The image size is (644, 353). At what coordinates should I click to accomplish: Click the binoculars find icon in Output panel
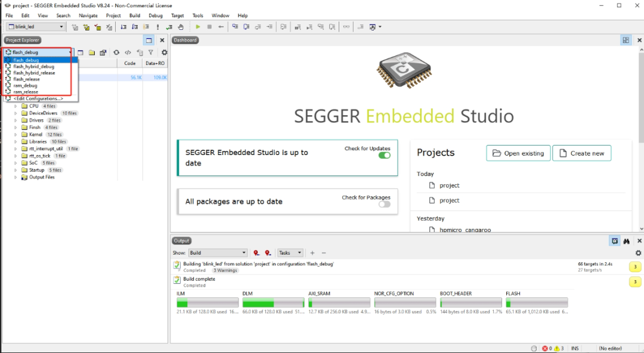(x=626, y=241)
